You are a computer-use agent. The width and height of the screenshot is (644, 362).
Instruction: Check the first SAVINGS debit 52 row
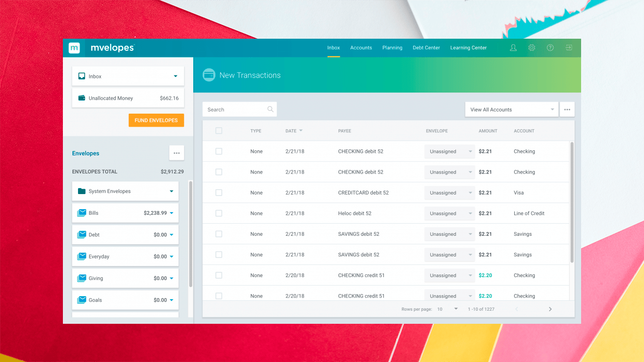click(219, 234)
